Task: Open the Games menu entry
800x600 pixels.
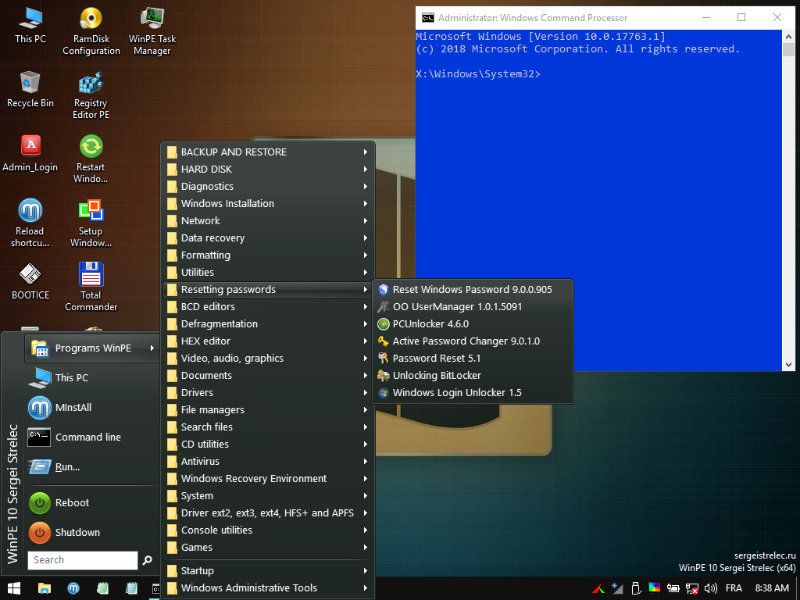Action: [x=268, y=547]
